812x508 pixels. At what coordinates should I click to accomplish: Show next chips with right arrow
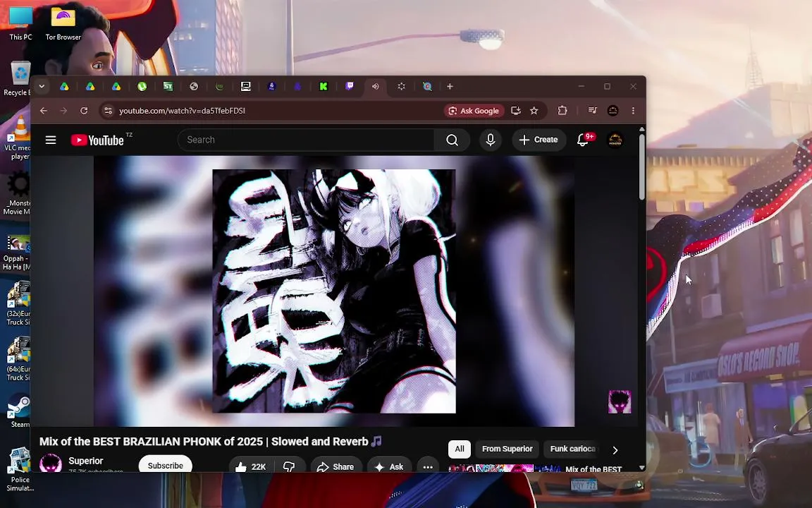(615, 450)
